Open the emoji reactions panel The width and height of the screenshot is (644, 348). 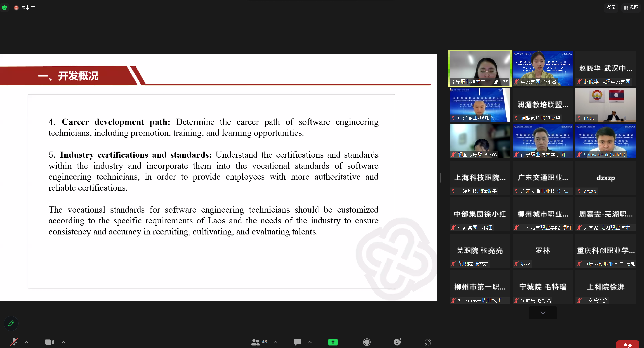[397, 342]
